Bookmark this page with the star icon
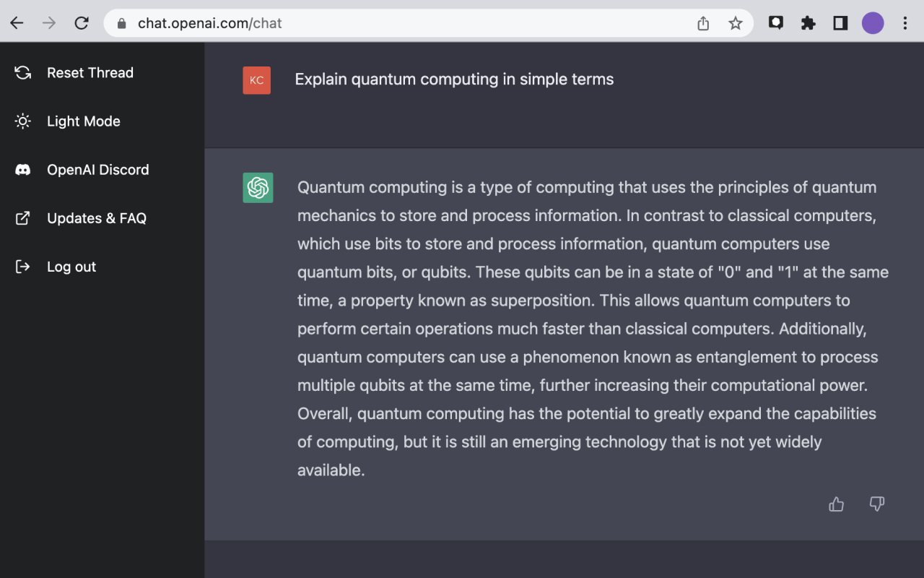This screenshot has width=924, height=578. [x=736, y=23]
